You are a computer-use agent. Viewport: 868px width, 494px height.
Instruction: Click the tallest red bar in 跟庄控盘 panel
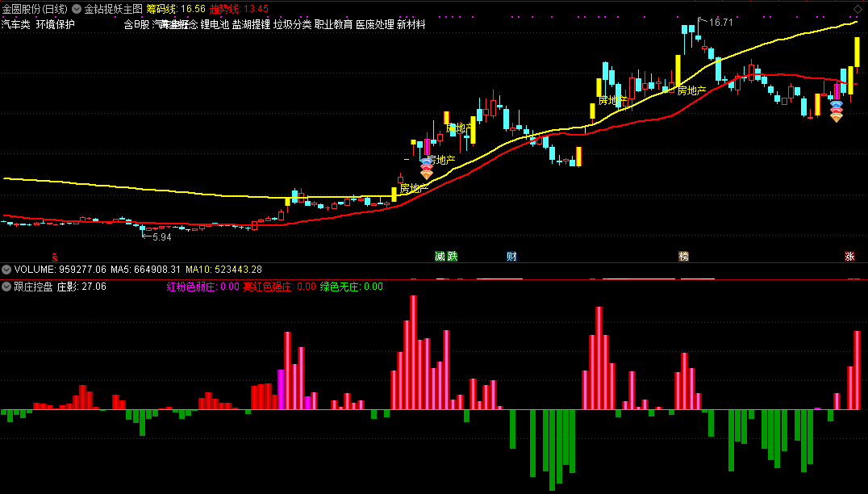coord(413,352)
